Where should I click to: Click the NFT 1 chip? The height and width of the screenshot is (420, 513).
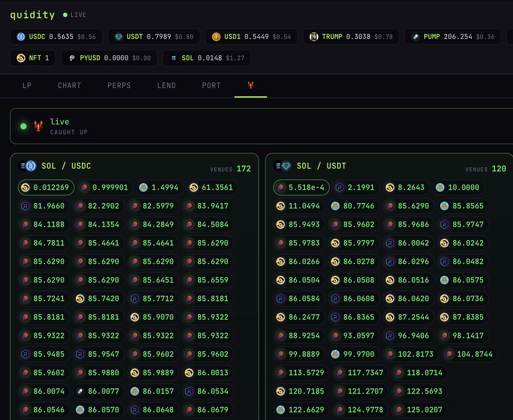pyautogui.click(x=33, y=58)
